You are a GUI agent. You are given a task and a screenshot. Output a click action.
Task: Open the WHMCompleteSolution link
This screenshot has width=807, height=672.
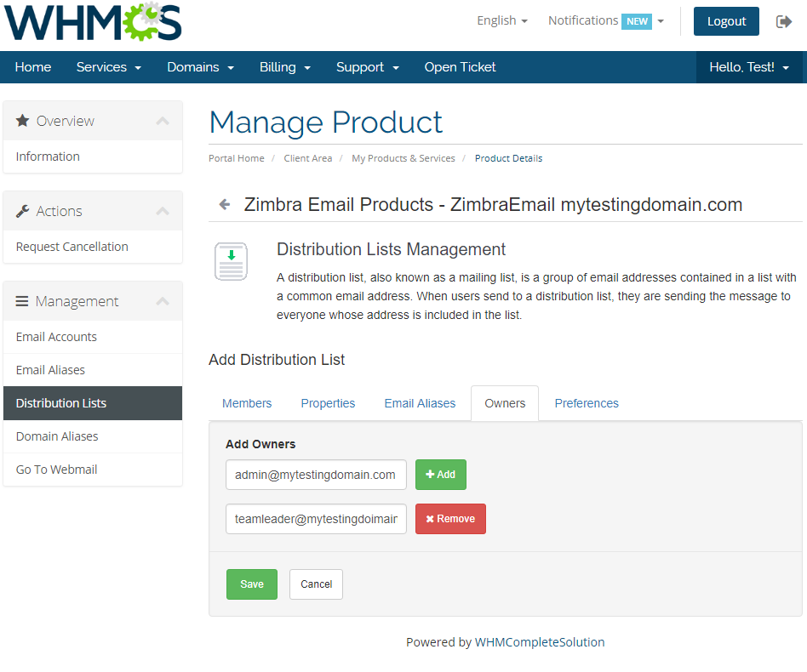pyautogui.click(x=540, y=642)
